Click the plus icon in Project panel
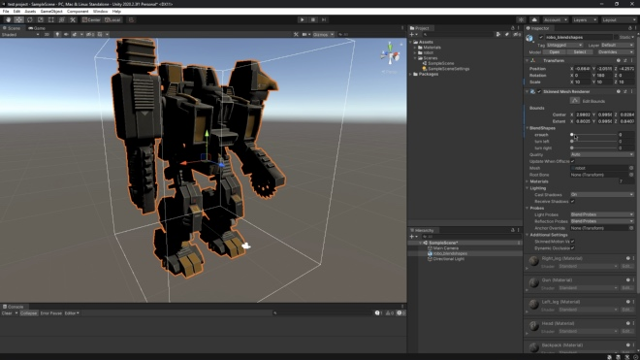Image resolution: width=640 pixels, height=360 pixels. tap(413, 35)
